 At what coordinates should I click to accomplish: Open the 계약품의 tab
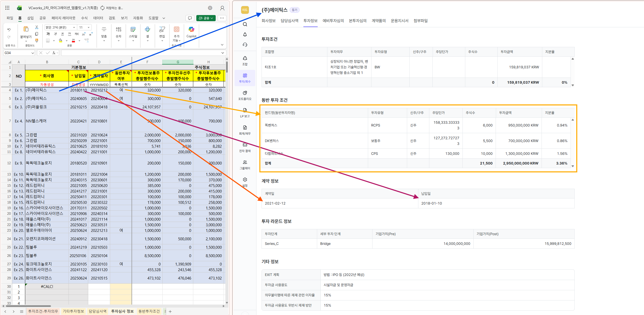pyautogui.click(x=378, y=21)
